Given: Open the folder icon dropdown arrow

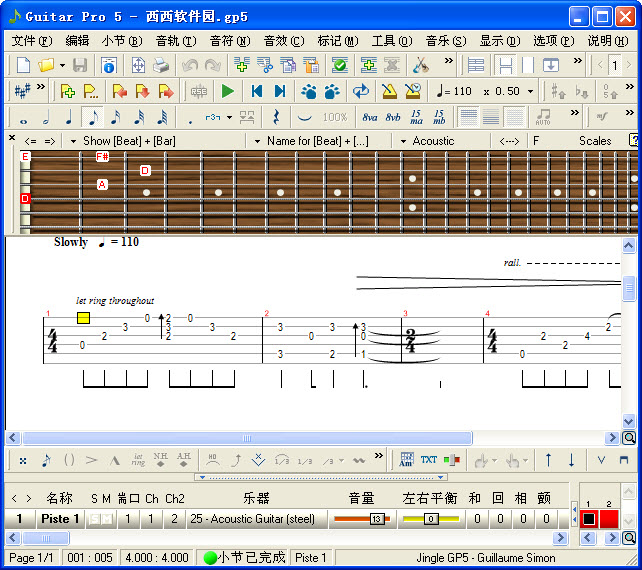Looking at the screenshot, I should [x=62, y=65].
